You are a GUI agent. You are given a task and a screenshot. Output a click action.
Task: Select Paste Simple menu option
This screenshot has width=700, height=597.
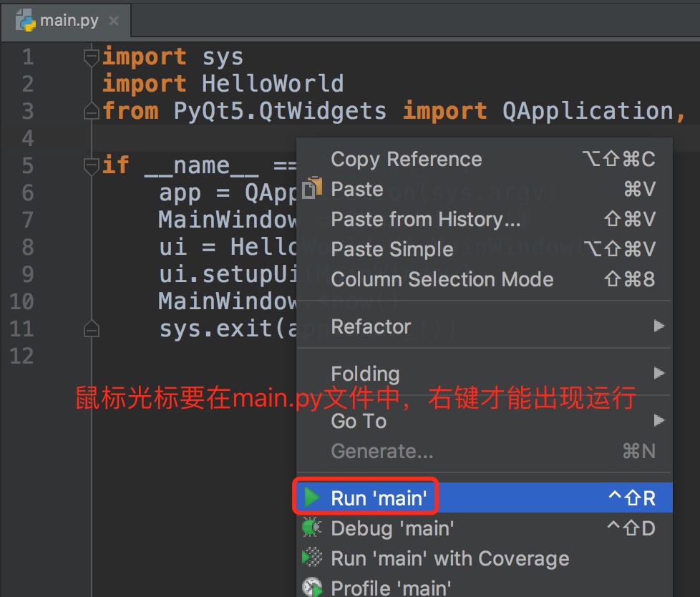point(392,249)
